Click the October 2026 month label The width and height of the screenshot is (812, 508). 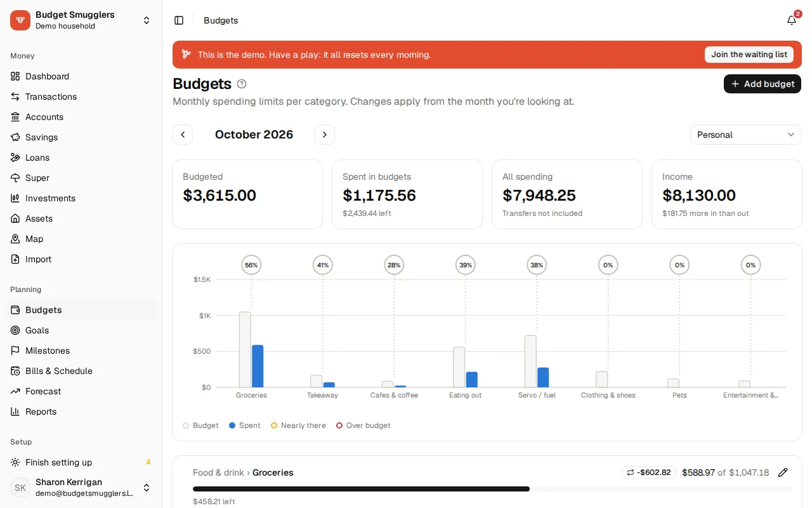[254, 135]
